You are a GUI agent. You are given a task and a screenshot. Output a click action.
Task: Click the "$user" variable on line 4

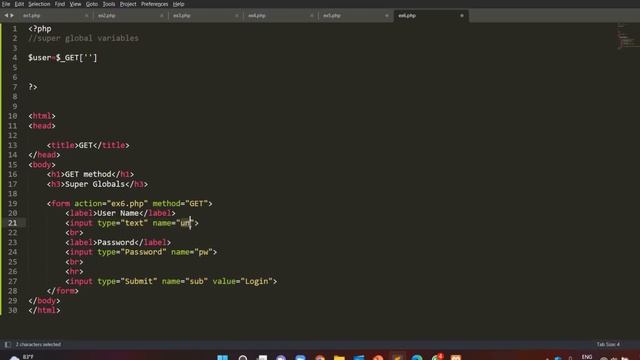pos(40,58)
